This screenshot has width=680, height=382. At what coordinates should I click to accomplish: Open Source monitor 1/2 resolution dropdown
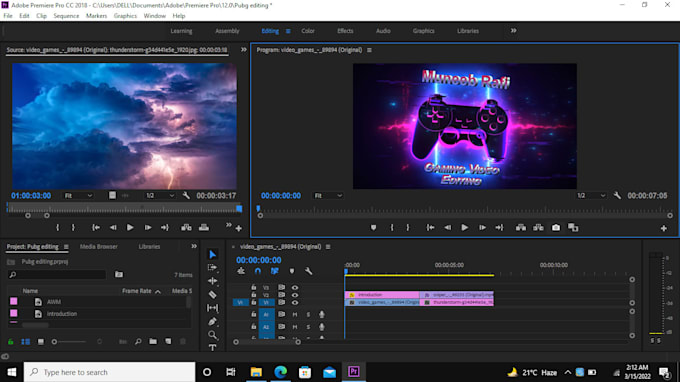pos(160,196)
